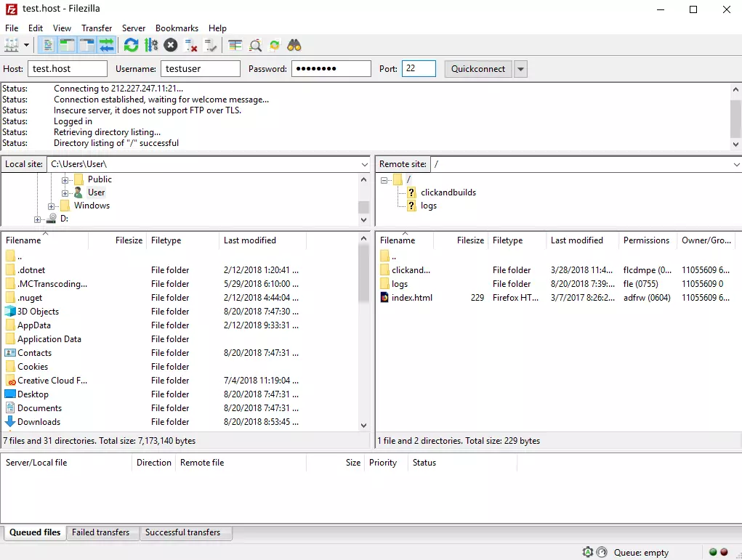
Task: Open the Transfer menu
Action: click(x=97, y=28)
